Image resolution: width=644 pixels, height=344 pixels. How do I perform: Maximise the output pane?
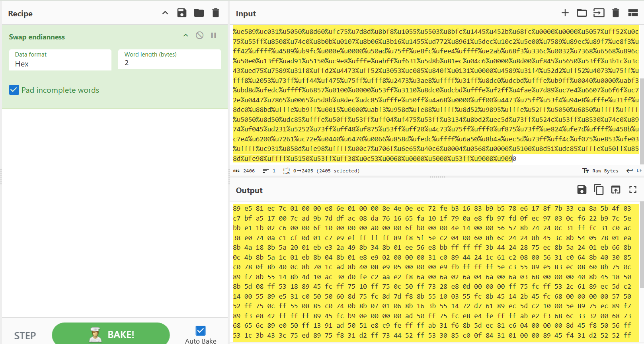coord(633,190)
